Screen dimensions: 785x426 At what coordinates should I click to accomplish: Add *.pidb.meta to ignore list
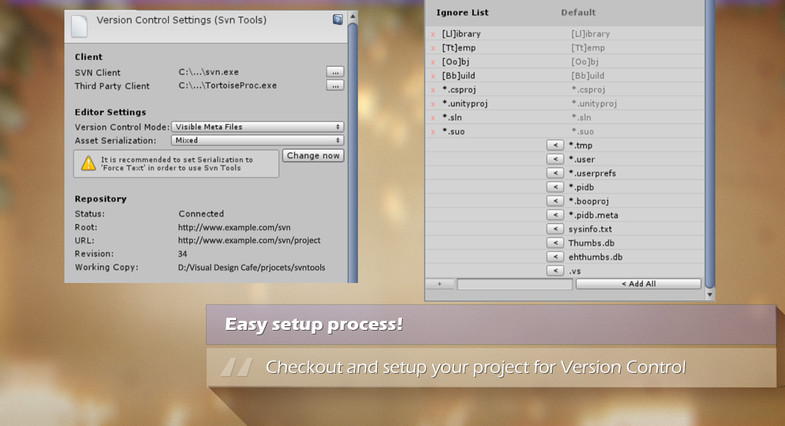click(555, 215)
